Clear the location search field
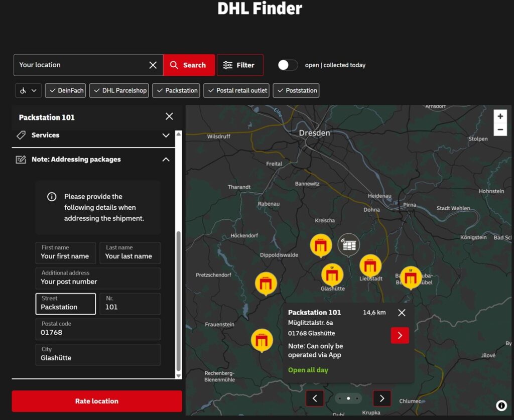Viewport: 514px width, 420px height. (153, 65)
